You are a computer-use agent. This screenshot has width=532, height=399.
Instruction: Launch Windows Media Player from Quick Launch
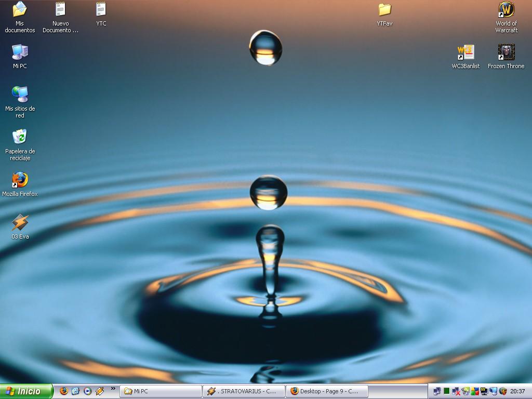[87, 391]
